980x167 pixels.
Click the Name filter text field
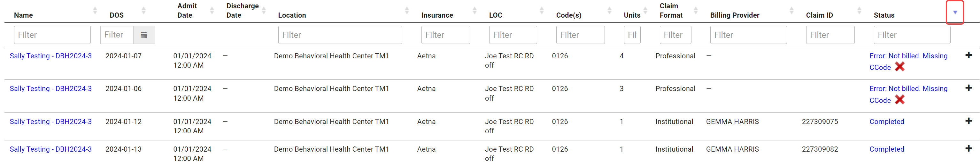tap(52, 35)
